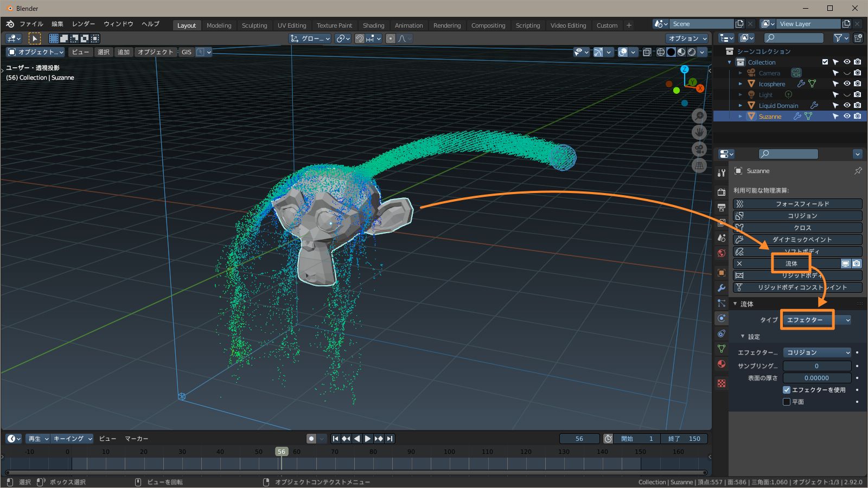Hide Icosphere in viewport via eye icon

847,84
